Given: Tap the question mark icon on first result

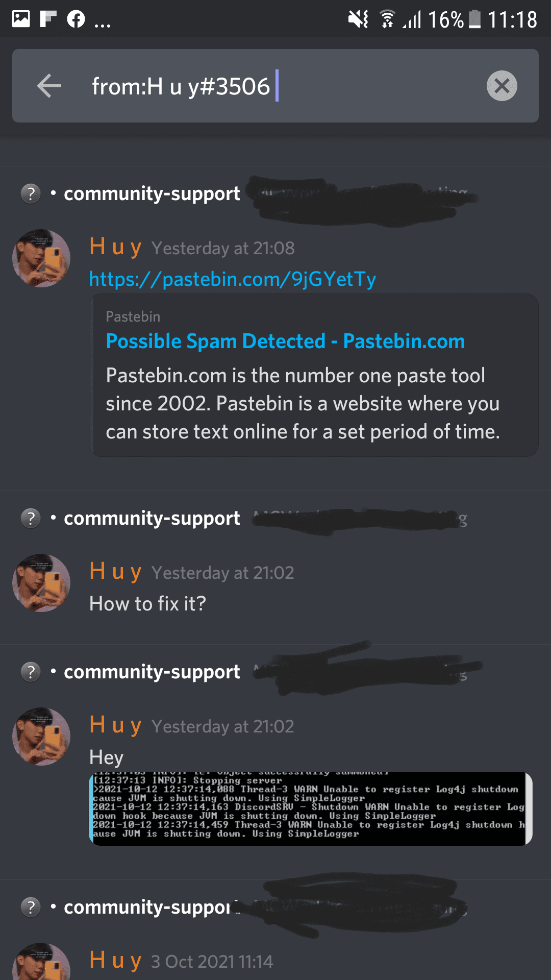Looking at the screenshot, I should [31, 193].
